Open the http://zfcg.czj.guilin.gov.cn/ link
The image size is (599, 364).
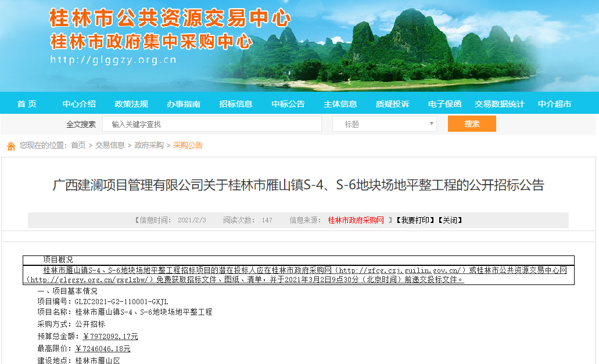[401, 271]
